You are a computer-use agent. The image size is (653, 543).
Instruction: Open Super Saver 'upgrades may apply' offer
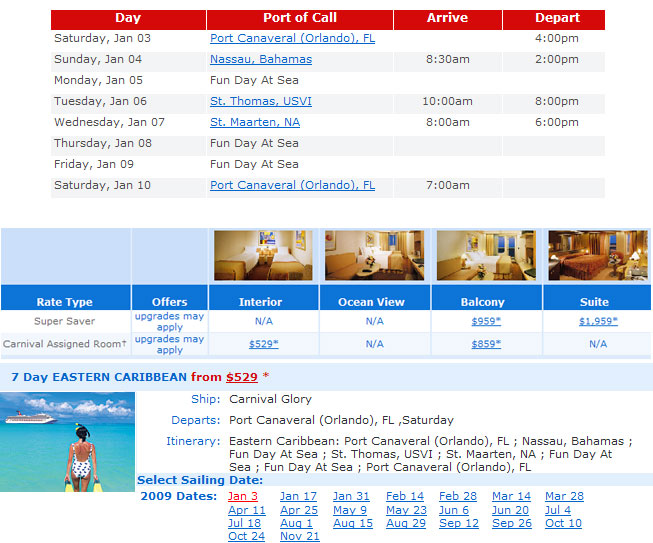[169, 321]
